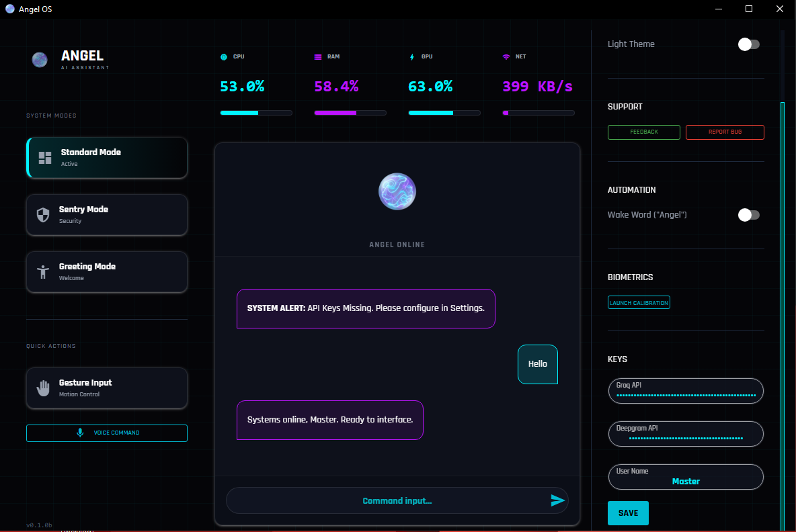
Task: Click the Greeting Mode person icon
Action: [x=43, y=272]
